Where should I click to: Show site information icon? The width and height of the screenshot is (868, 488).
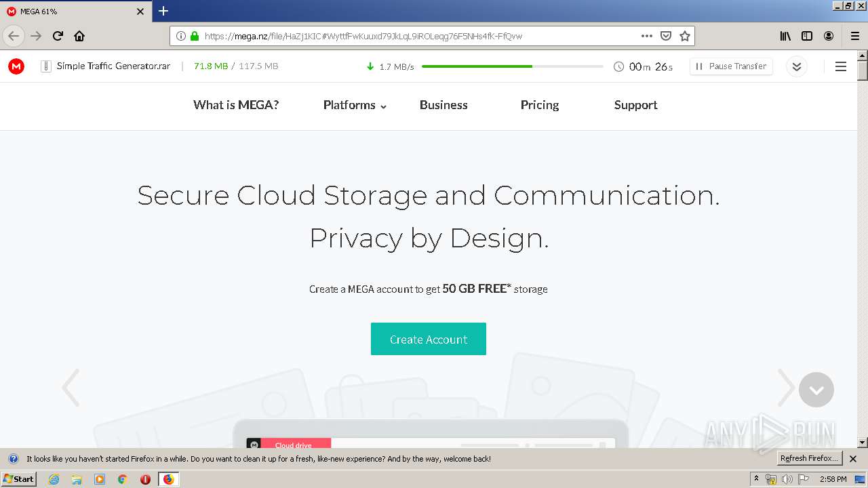181,36
